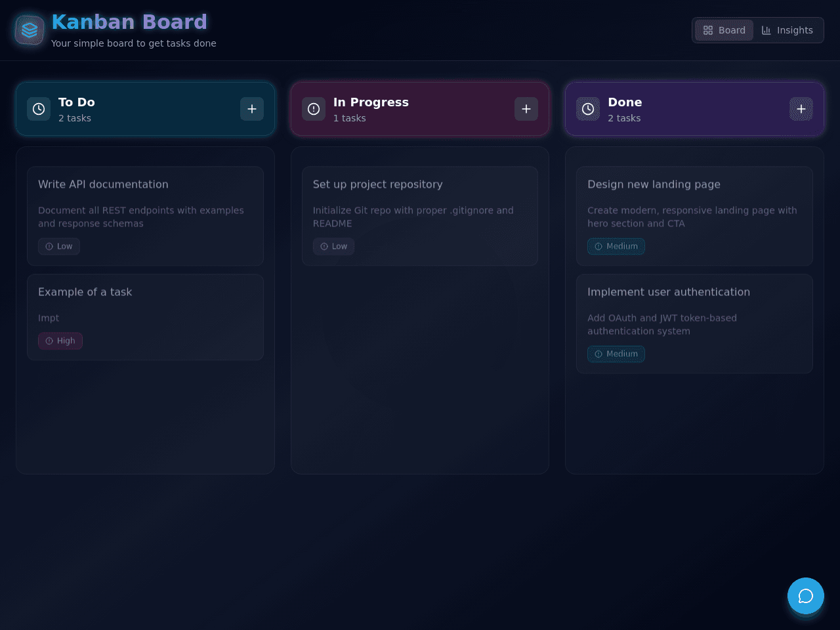Add a new task to Done column
840x630 pixels.
pos(801,109)
